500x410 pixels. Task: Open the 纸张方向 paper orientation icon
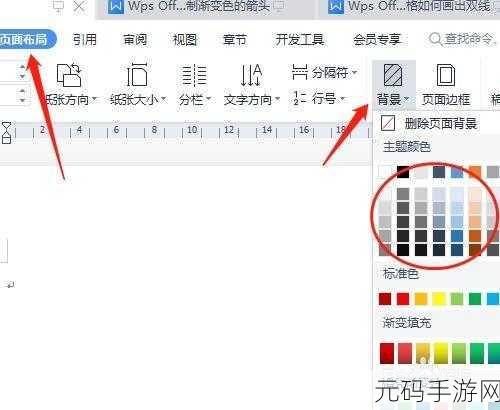69,76
